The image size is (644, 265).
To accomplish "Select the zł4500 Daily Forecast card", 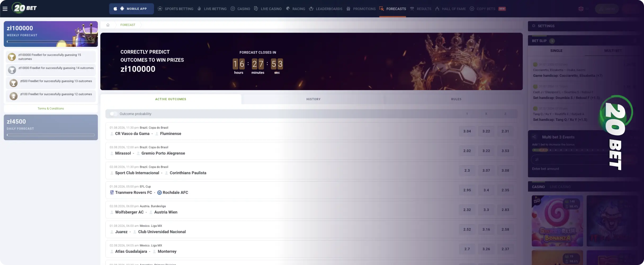I will (x=51, y=127).
